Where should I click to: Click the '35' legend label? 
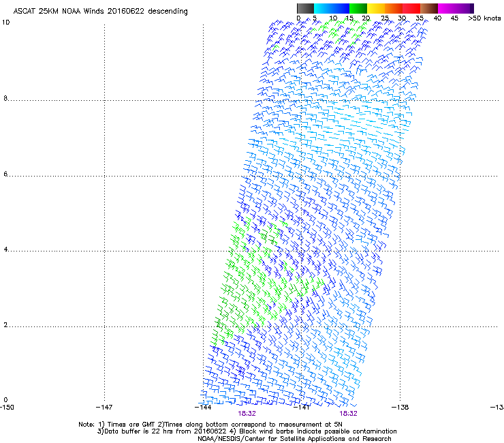click(x=420, y=18)
